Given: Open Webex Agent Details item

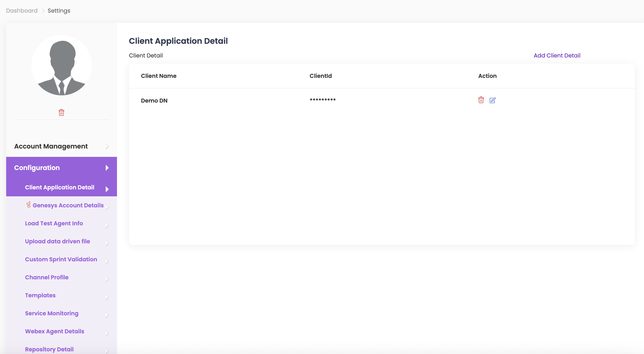Looking at the screenshot, I should point(54,331).
